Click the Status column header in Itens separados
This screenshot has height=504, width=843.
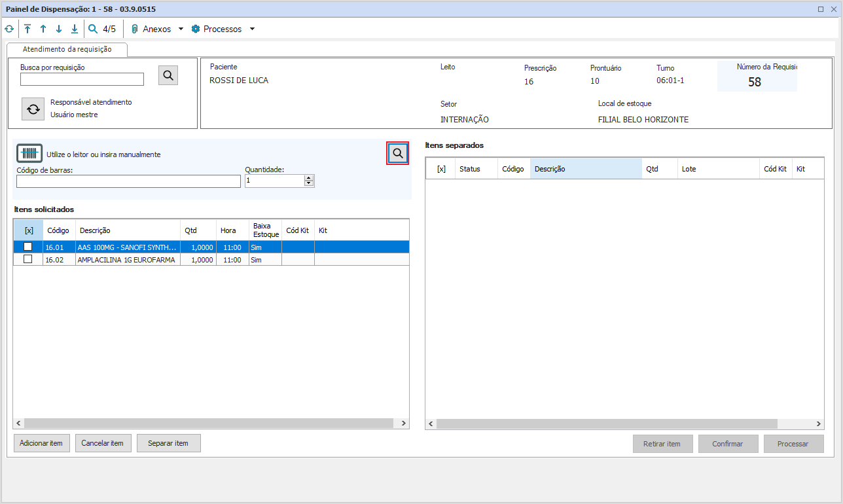476,169
